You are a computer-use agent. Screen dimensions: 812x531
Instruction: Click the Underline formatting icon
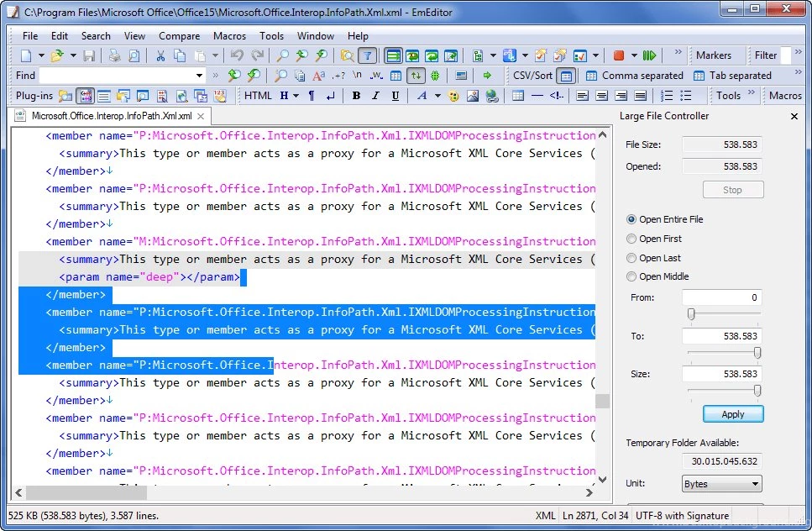(396, 95)
